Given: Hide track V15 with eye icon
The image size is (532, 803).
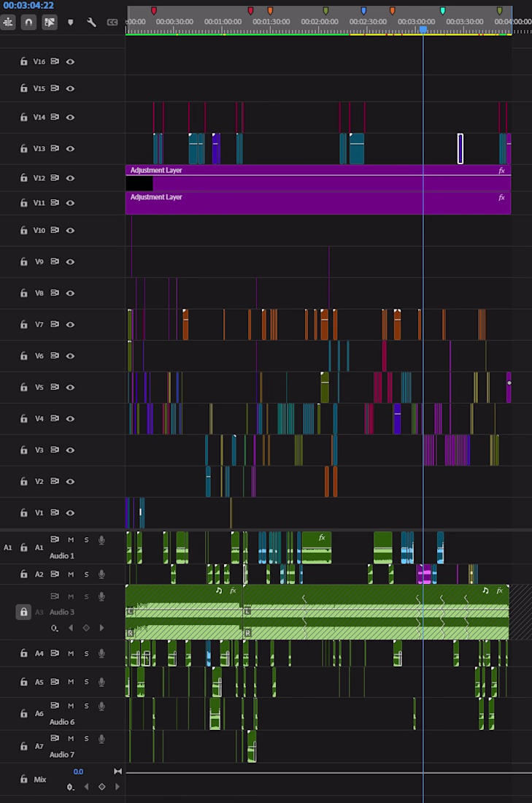Looking at the screenshot, I should (70, 88).
